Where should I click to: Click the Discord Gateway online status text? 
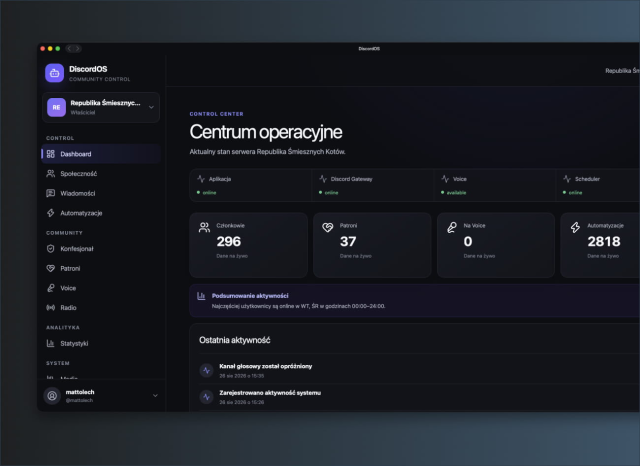point(331,193)
